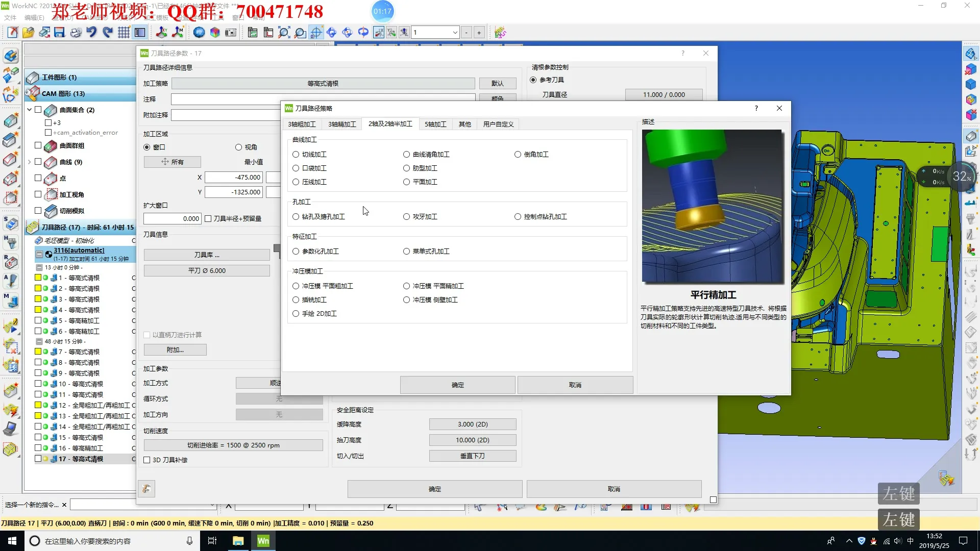Click the Print icon in toolbar

76,33
